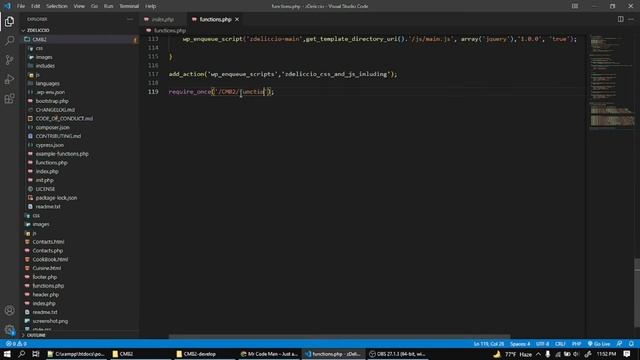Viewport: 640px width, 360px height.
Task: Open the notifications bell in status bar
Action: tap(631, 344)
